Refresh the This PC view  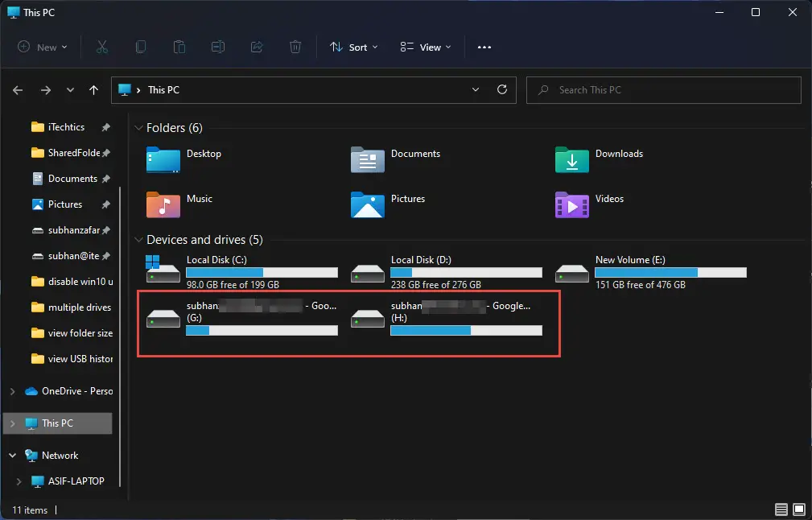(x=502, y=89)
